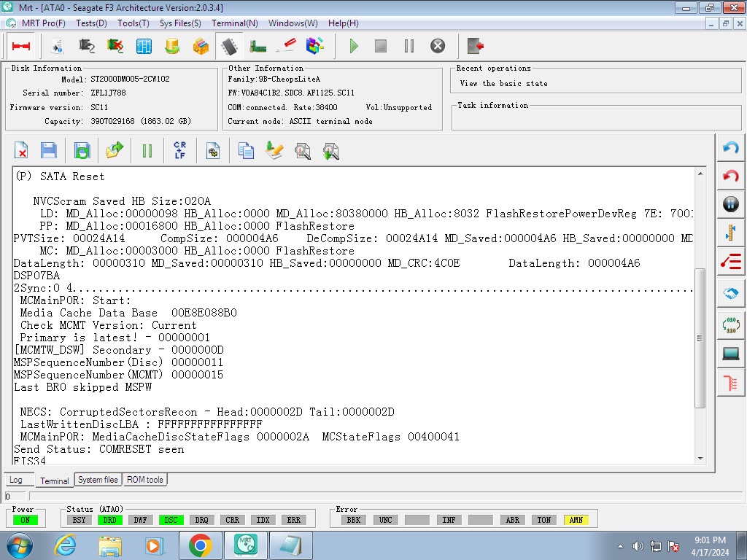The height and width of the screenshot is (560, 747).
Task: Switch to the System files tab
Action: [98, 480]
